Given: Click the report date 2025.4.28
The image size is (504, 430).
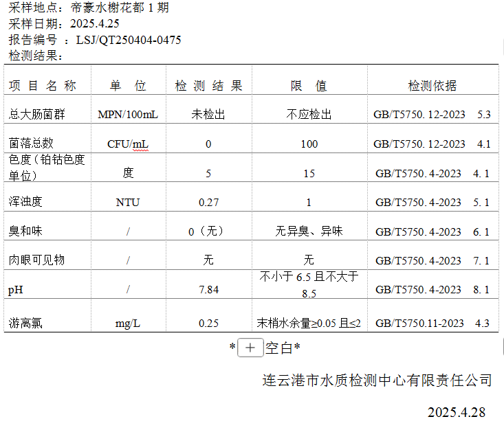Looking at the screenshot, I should pos(456,412).
